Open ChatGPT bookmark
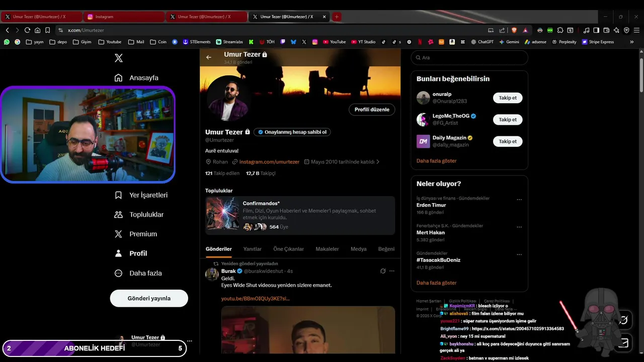This screenshot has width=644, height=362. 482,42
